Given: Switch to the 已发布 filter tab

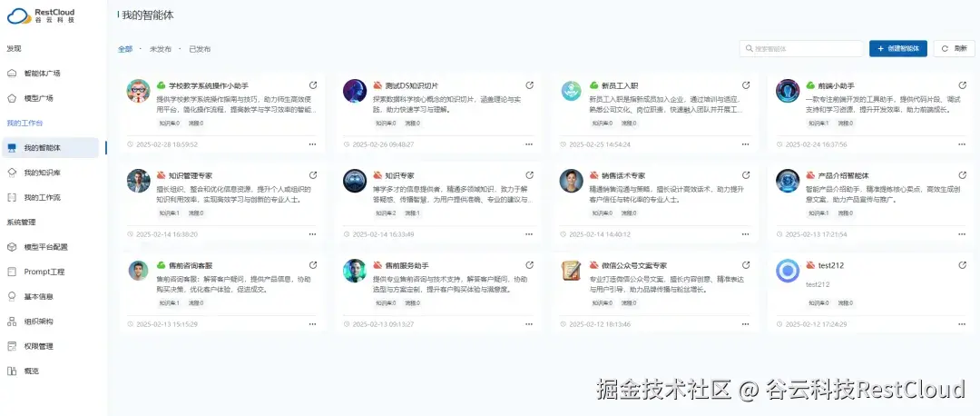Looking at the screenshot, I should (200, 49).
